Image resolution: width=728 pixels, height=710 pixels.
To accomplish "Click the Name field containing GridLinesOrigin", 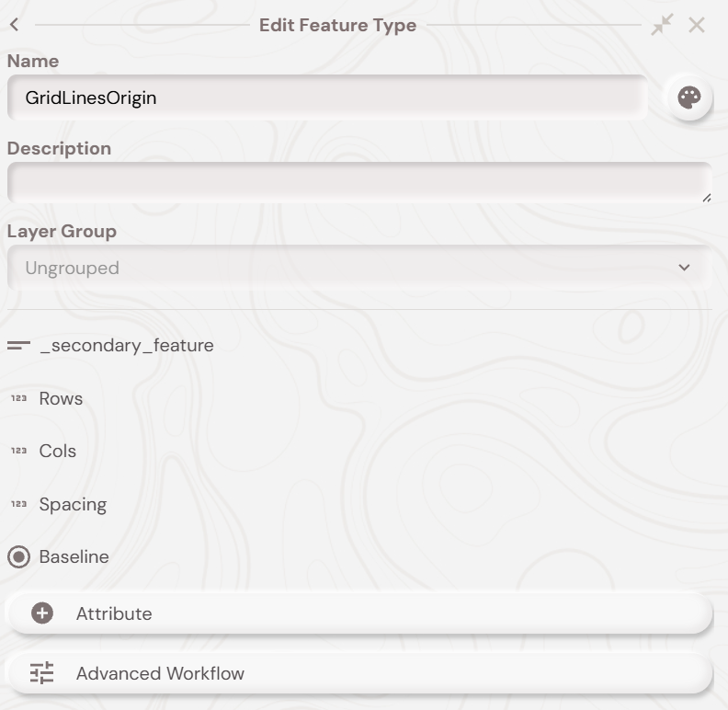I will coord(326,97).
